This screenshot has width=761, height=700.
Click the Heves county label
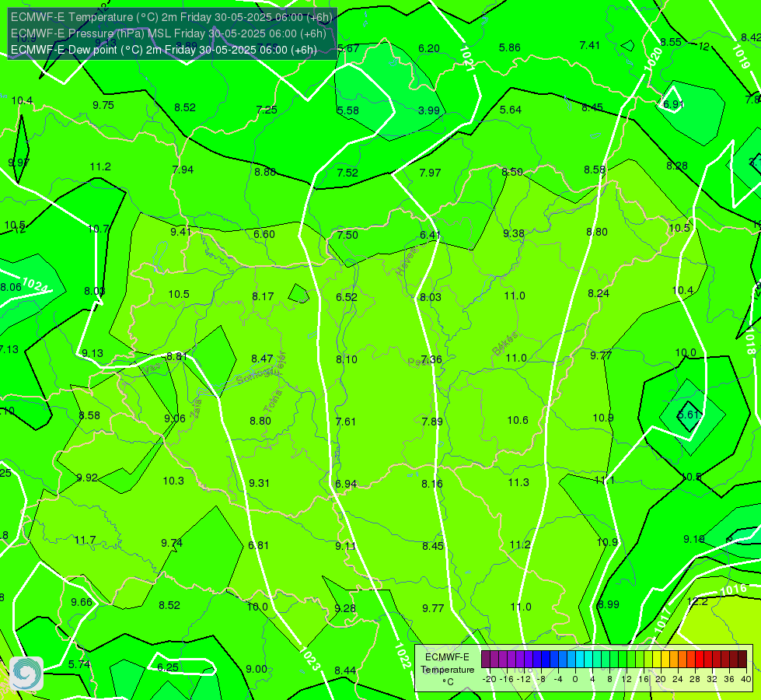pyautogui.click(x=407, y=262)
